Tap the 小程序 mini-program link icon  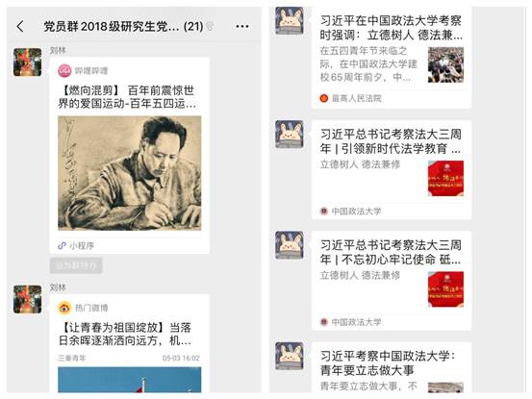[x=62, y=245]
